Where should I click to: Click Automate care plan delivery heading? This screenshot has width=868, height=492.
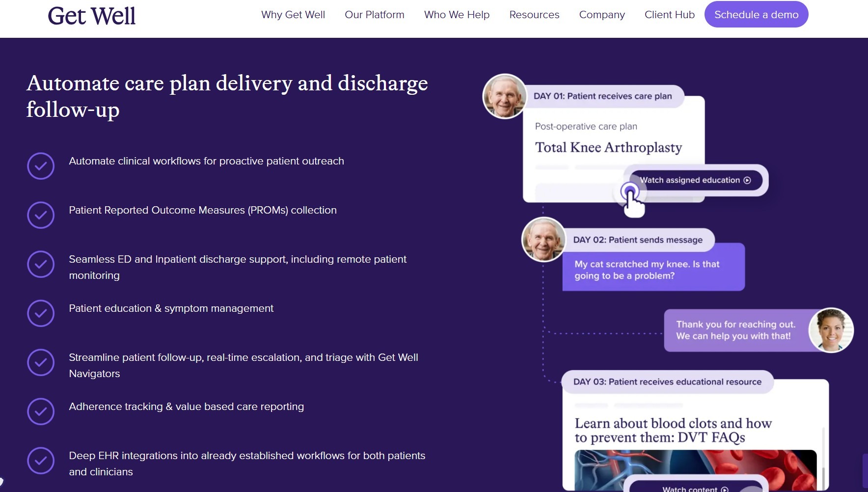[227, 96]
